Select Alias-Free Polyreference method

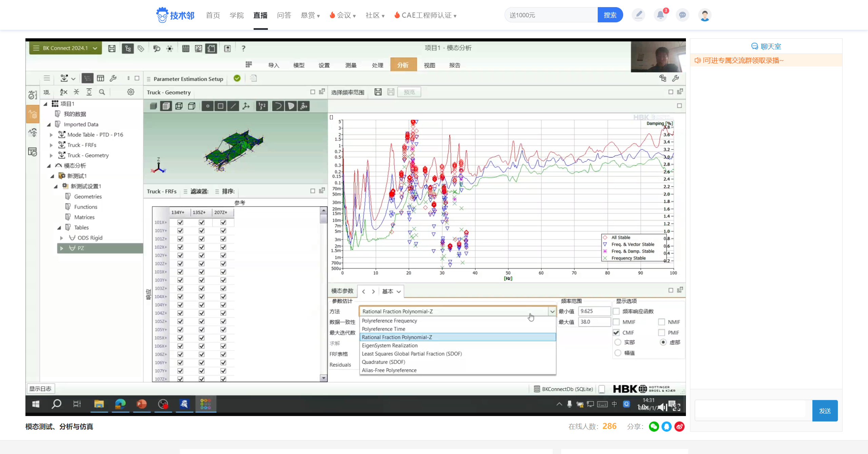click(458, 370)
